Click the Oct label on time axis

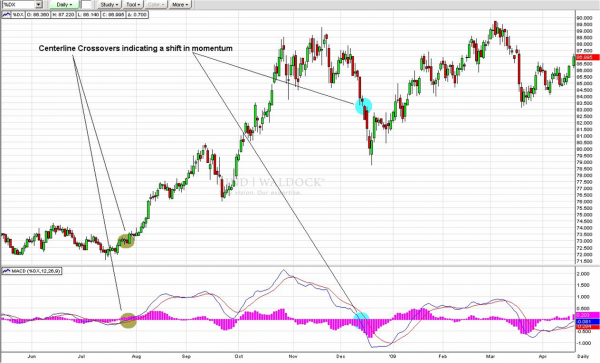coord(238,356)
